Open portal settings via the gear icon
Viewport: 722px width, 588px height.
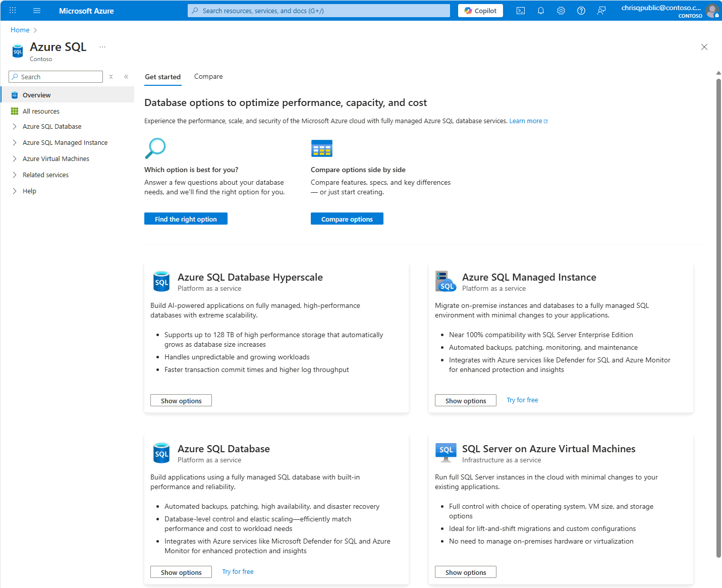click(561, 10)
